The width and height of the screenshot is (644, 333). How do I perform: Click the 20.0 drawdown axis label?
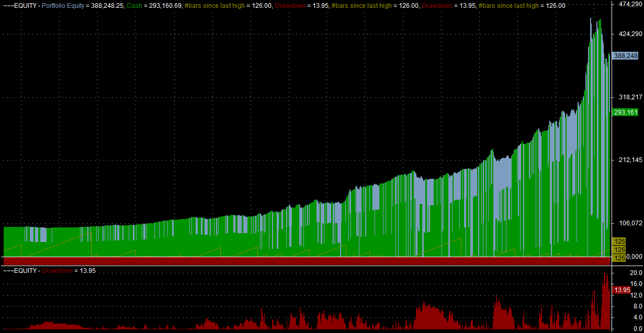click(635, 273)
